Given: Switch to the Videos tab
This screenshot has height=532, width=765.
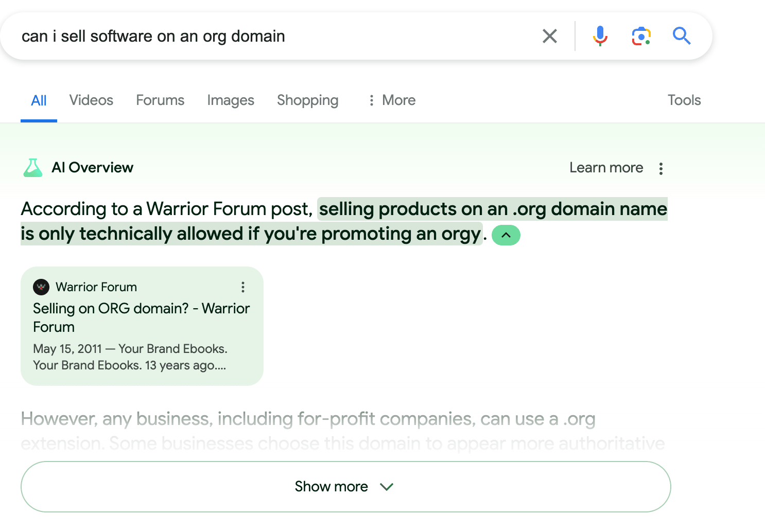Looking at the screenshot, I should coord(91,100).
